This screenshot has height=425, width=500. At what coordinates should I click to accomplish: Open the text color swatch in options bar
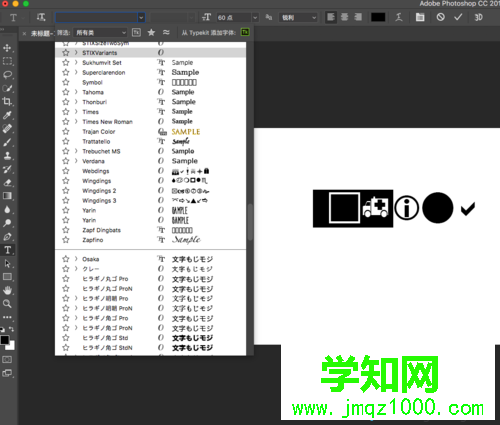click(x=378, y=17)
